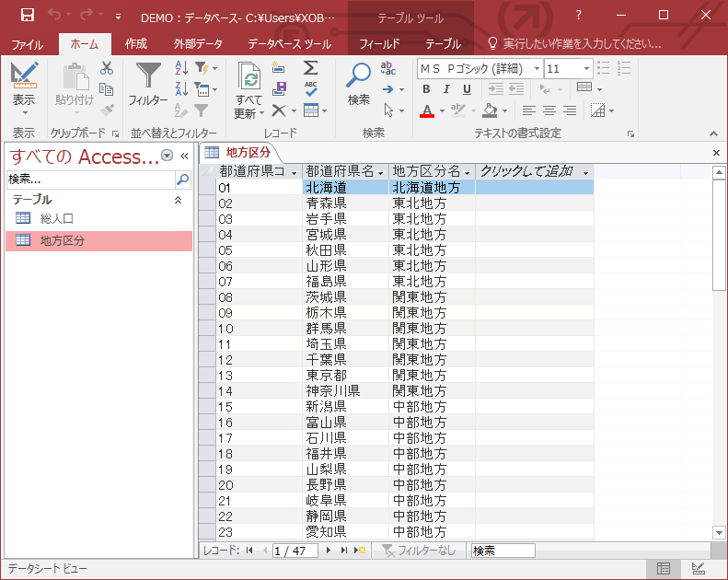
Task: Copy selection with the copy icon
Action: tap(107, 89)
